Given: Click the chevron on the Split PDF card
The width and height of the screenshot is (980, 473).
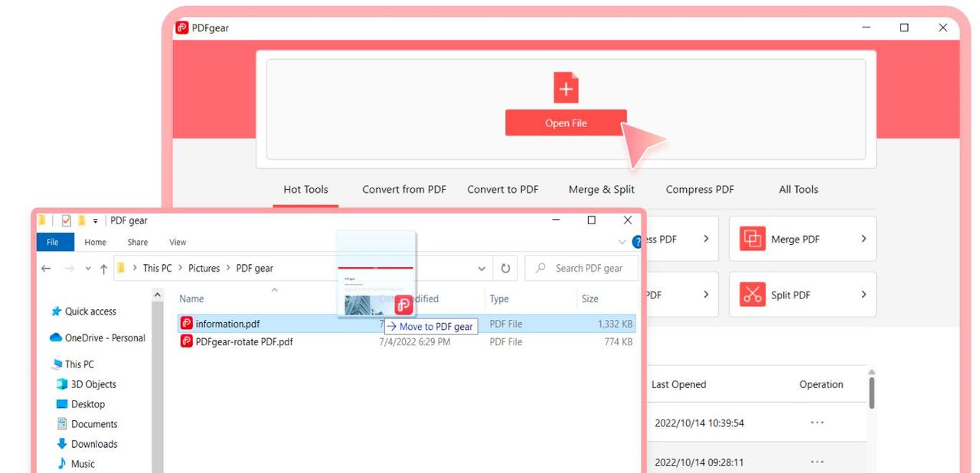Looking at the screenshot, I should (864, 295).
